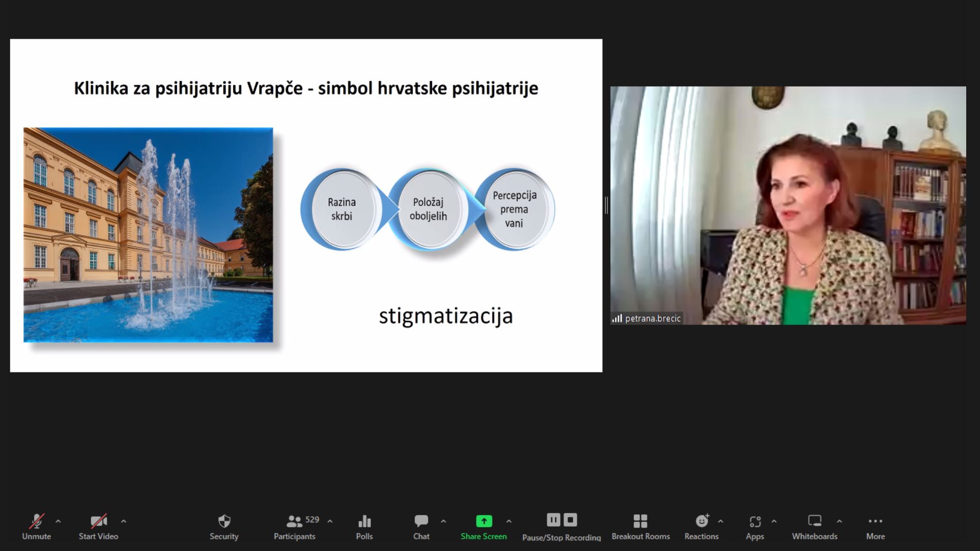
Task: Open Breakout Rooms
Action: click(x=640, y=521)
